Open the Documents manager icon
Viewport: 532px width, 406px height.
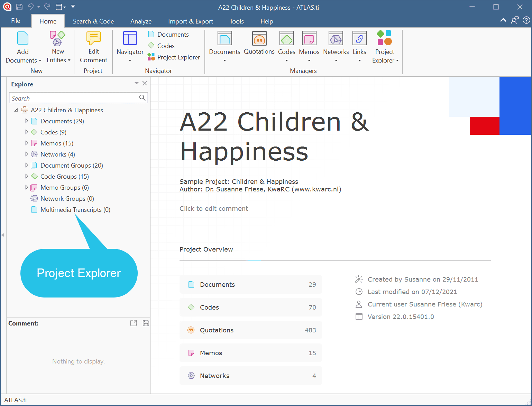(x=224, y=38)
